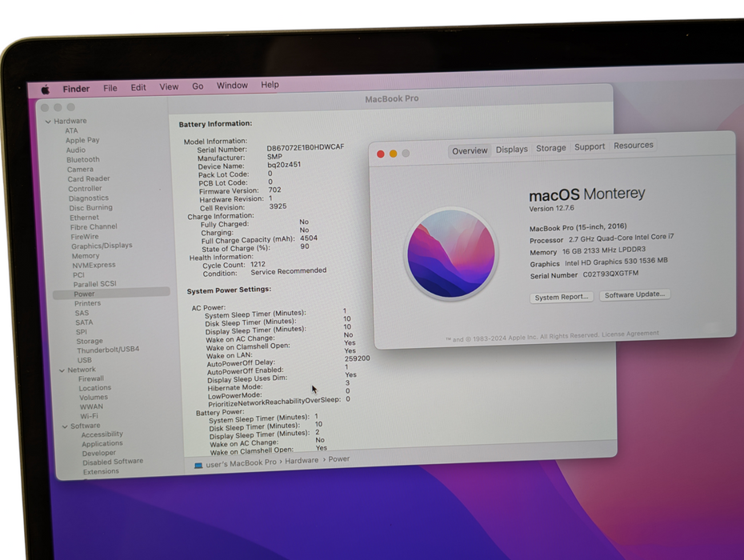Select WWAN under Network

[91, 406]
